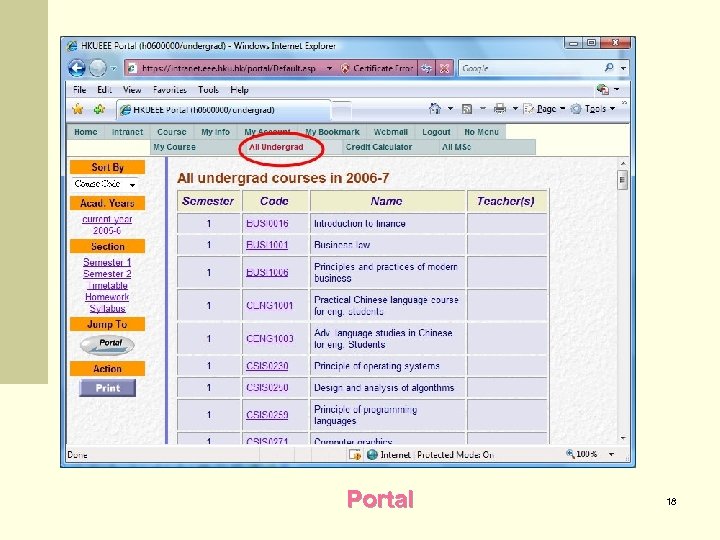720x540 pixels.
Task: Click the browser Back arrow button
Action: pos(77,68)
